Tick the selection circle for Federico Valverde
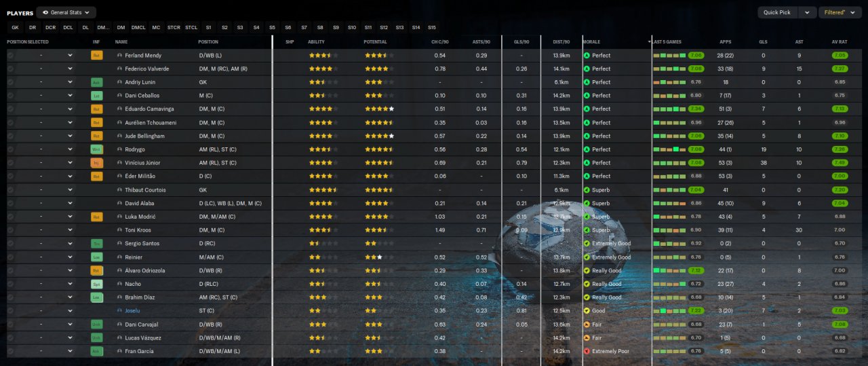Image resolution: width=868 pixels, height=366 pixels. pos(10,69)
